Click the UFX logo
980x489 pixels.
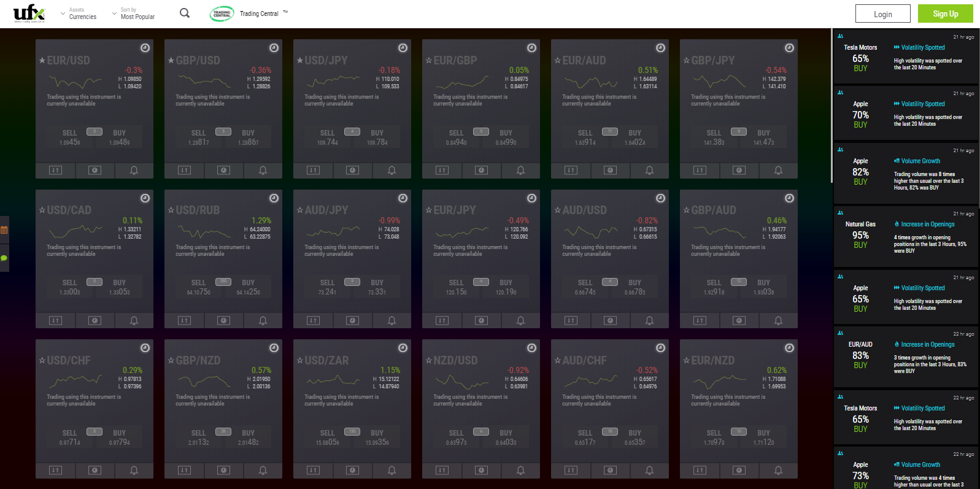pos(29,13)
